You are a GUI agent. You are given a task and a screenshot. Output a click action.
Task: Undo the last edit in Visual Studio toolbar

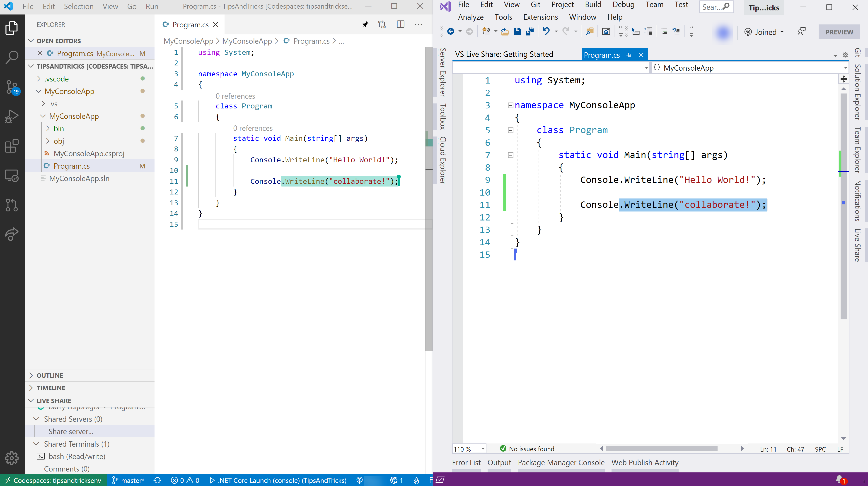pos(546,32)
